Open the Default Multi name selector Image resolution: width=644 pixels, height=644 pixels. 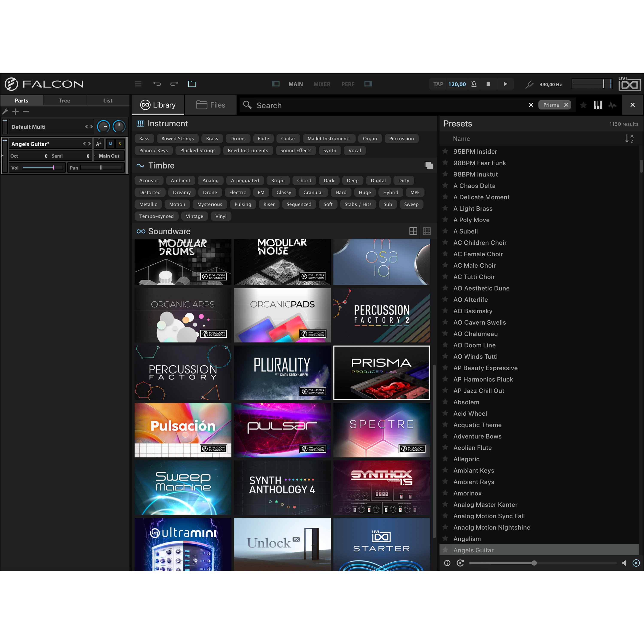pyautogui.click(x=51, y=127)
